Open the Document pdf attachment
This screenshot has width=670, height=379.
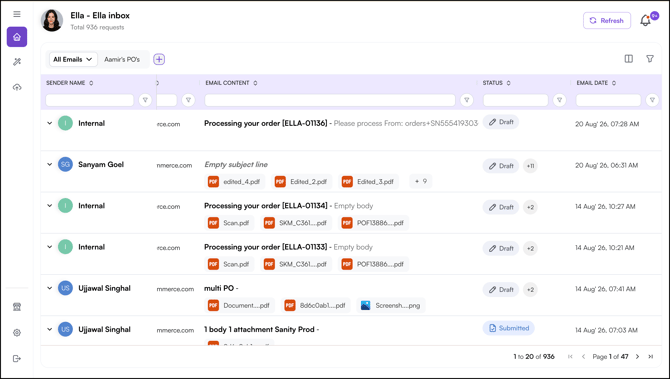pos(240,306)
